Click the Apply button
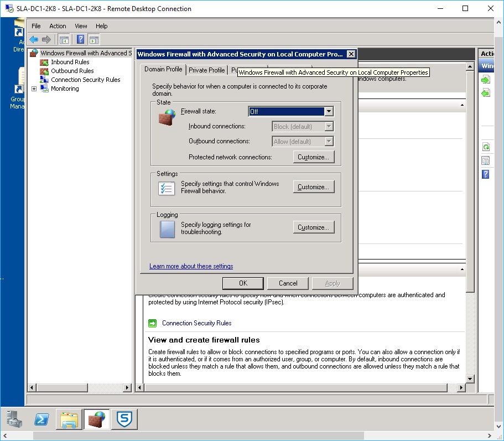 click(332, 283)
